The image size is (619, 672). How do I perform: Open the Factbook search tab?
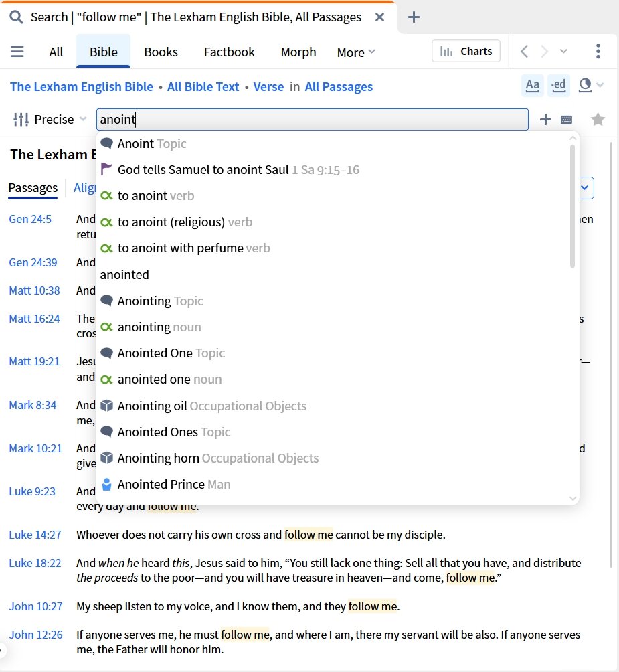click(229, 52)
